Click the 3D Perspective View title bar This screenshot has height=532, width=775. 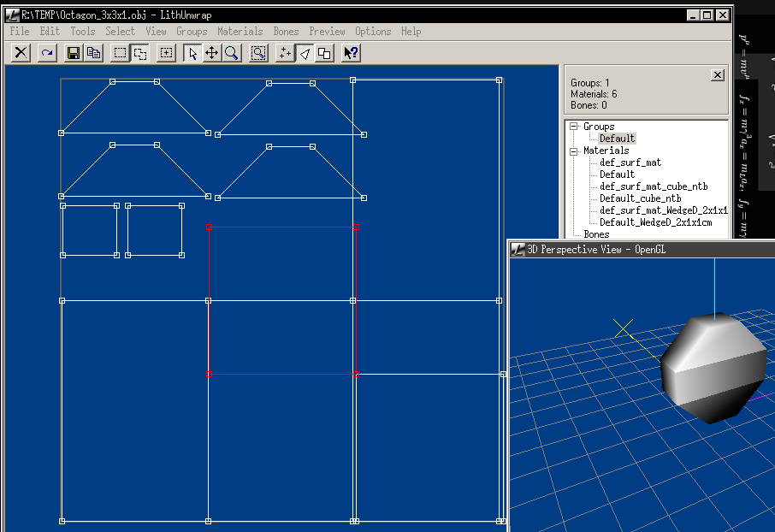click(642, 250)
